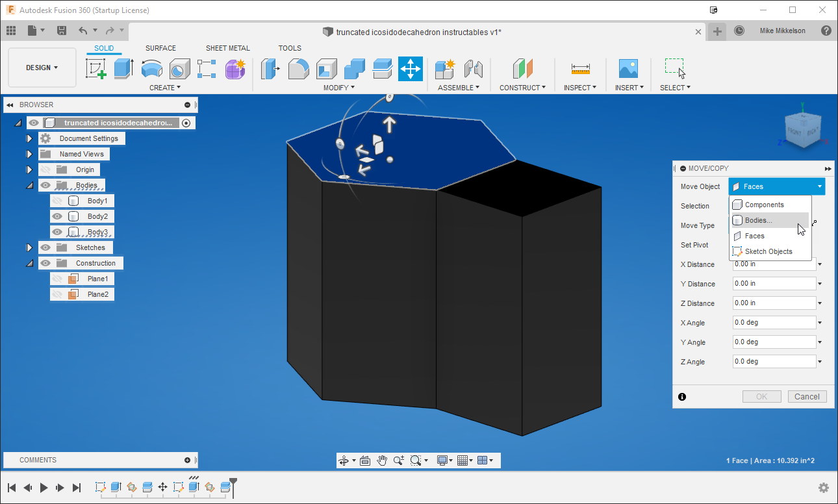Expand the Origin folder in the browser
This screenshot has height=504, width=838.
(28, 169)
